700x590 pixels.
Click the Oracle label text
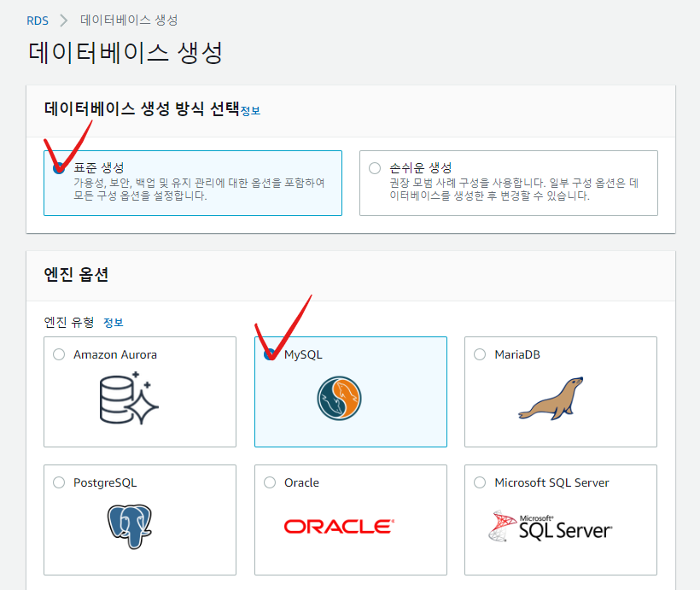coord(302,482)
